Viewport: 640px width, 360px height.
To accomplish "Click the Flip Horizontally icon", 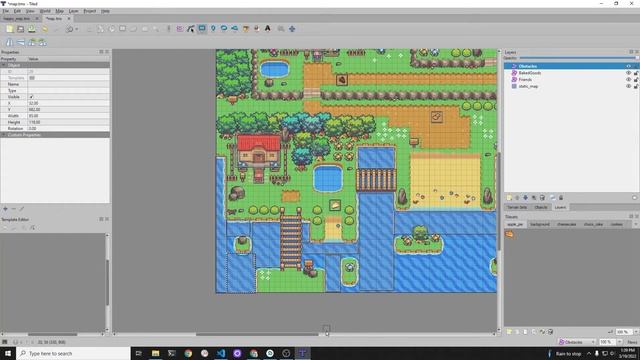I will [x=9, y=42].
